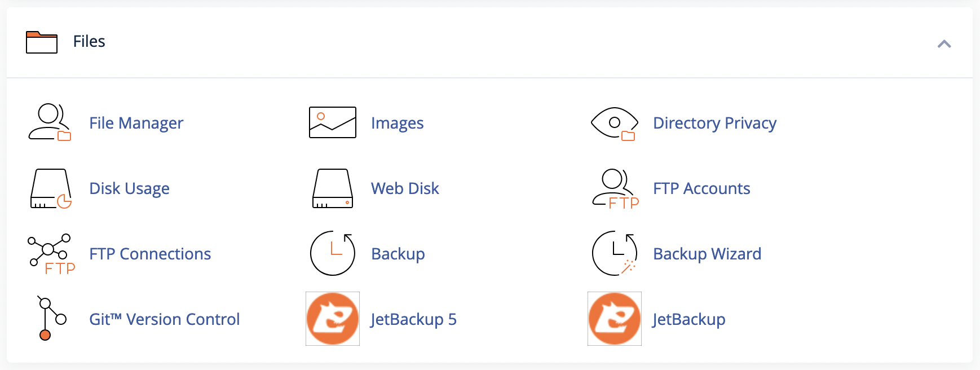The height and width of the screenshot is (370, 980).
Task: Click the Files folder header icon
Action: pyautogui.click(x=42, y=42)
